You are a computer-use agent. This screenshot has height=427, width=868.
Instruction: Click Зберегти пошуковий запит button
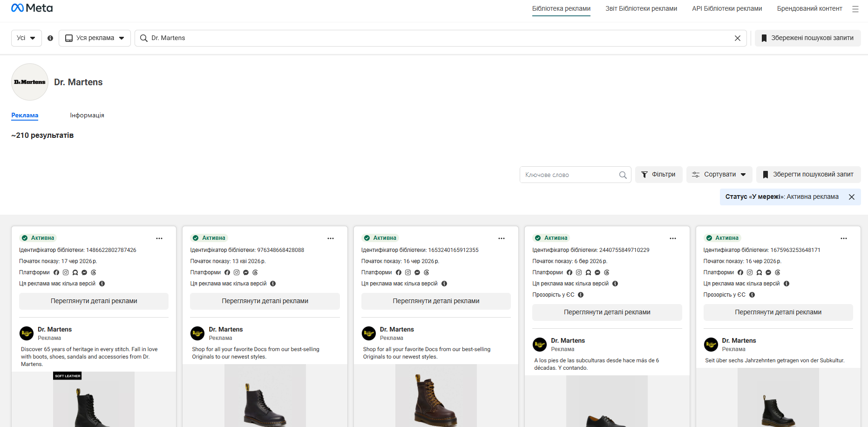click(808, 175)
